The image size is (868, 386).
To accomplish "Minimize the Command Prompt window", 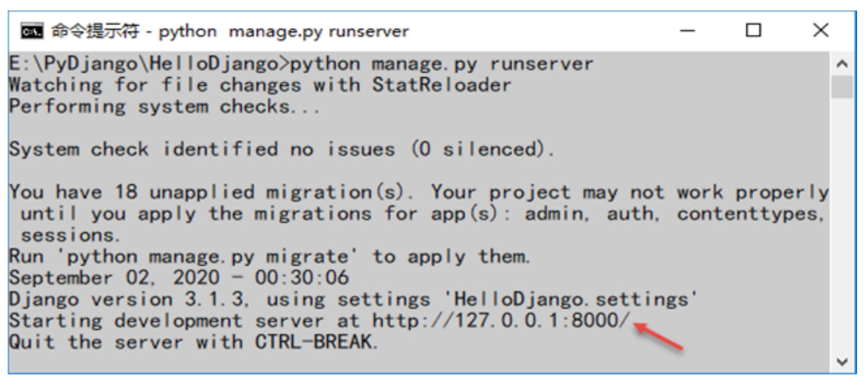I will (686, 30).
